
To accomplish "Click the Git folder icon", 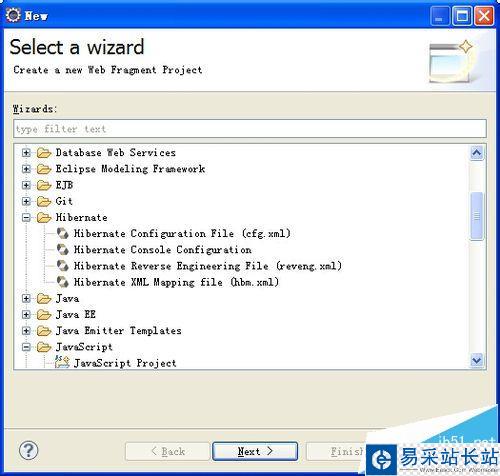I will pyautogui.click(x=44, y=201).
